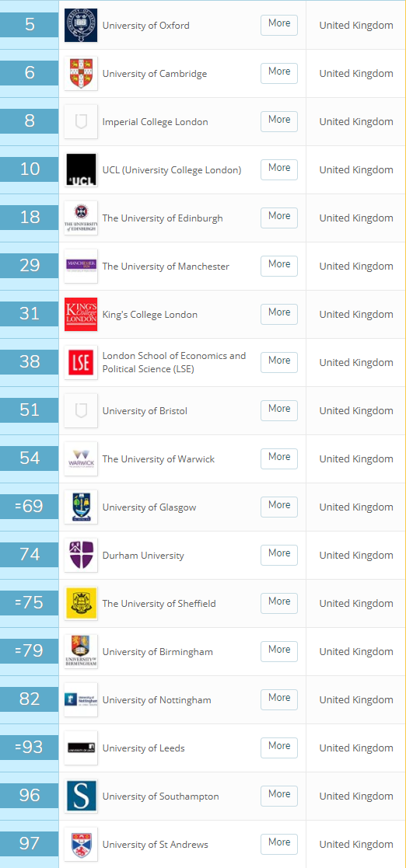Expand More for Imperial College London
The height and width of the screenshot is (868, 406).
coord(279,121)
